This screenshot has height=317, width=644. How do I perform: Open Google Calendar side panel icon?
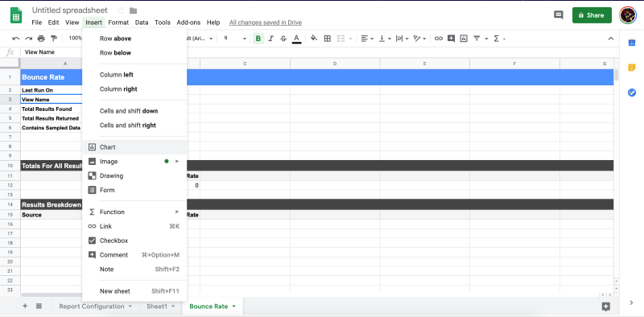[x=632, y=43]
